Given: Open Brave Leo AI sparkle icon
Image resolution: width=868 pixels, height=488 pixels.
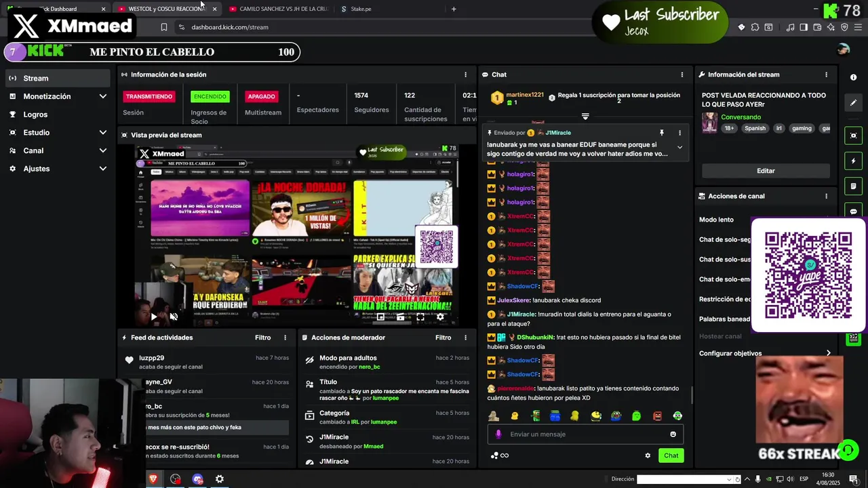Looking at the screenshot, I should pyautogui.click(x=831, y=27).
